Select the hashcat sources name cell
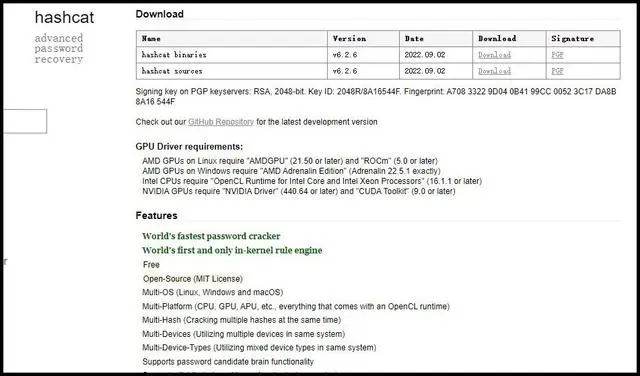 [231, 71]
